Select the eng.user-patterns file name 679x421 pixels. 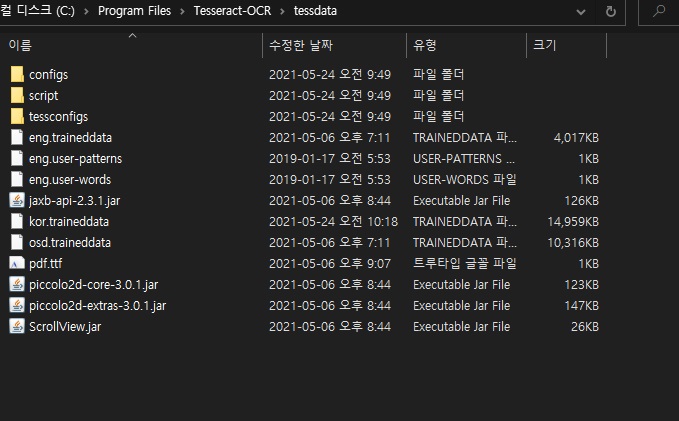click(x=75, y=159)
